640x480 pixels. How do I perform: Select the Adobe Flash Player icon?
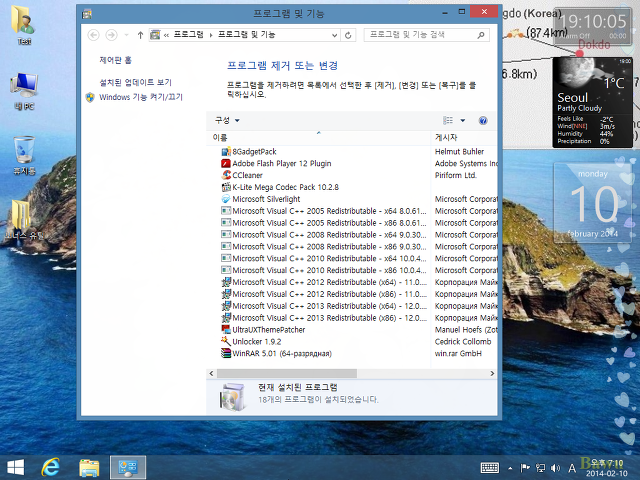click(226, 164)
